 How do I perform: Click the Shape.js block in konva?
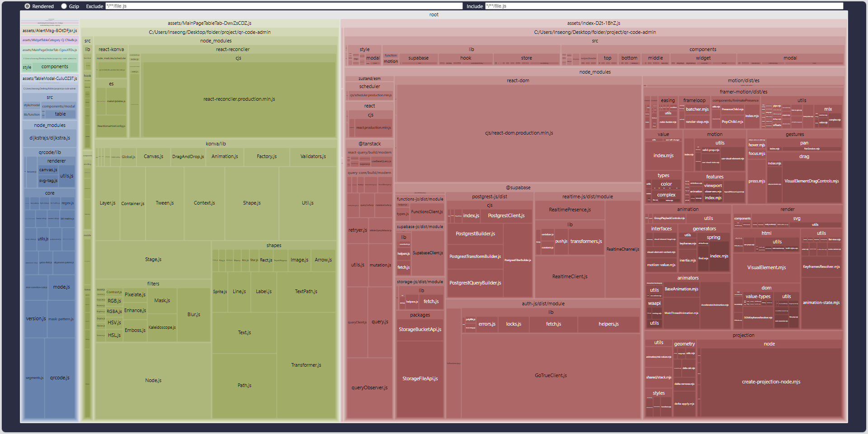click(x=252, y=203)
